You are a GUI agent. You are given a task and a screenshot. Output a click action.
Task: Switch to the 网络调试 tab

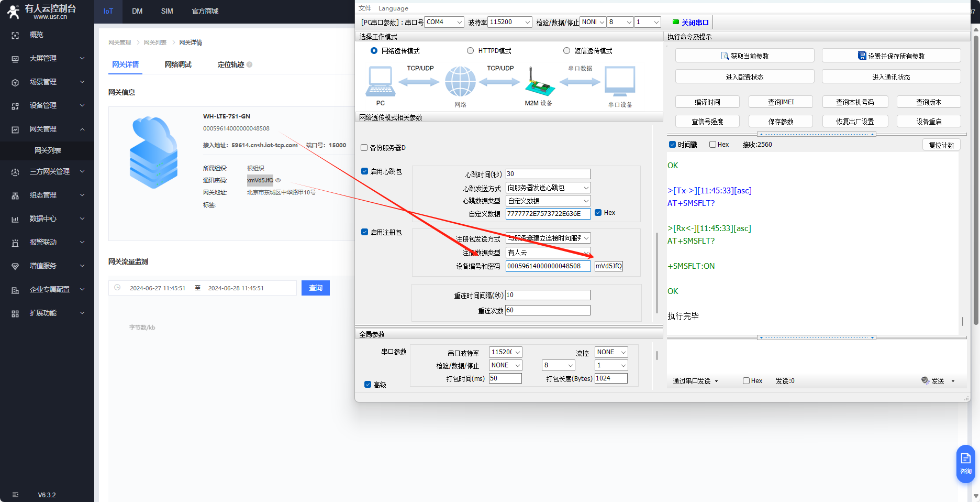[x=178, y=65]
